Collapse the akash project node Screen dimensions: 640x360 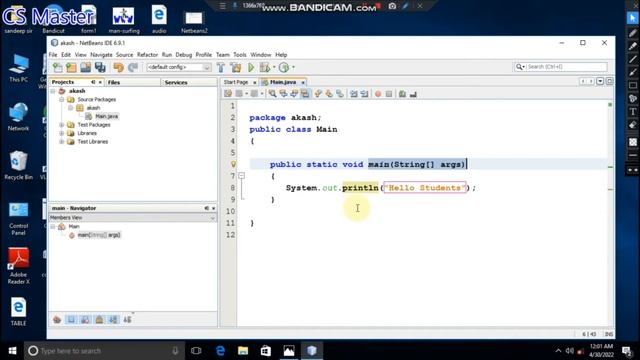tap(53, 91)
